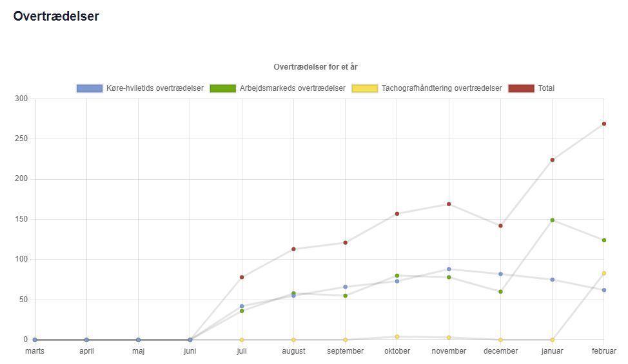Select the green Arbejdsmarkeds point for februar
Image resolution: width=628 pixels, height=364 pixels.
604,240
